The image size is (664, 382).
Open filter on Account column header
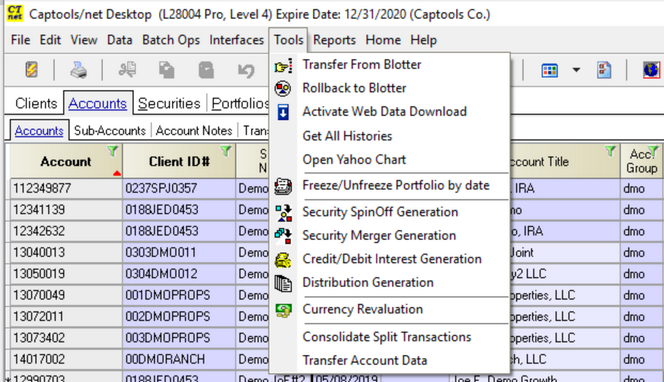click(x=113, y=151)
